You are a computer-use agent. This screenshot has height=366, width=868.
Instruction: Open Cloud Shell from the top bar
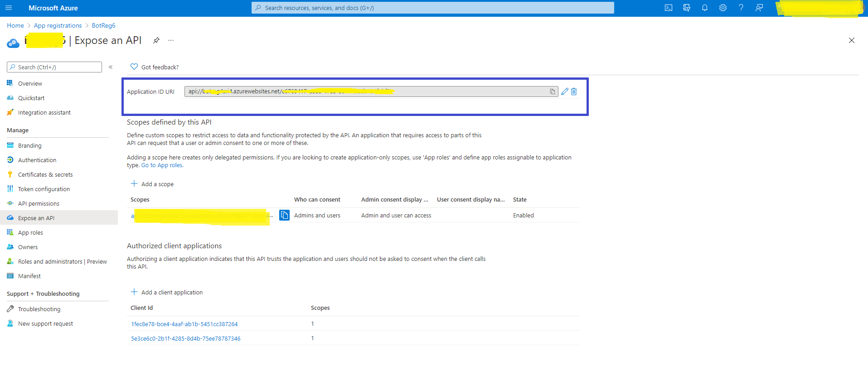coord(669,8)
